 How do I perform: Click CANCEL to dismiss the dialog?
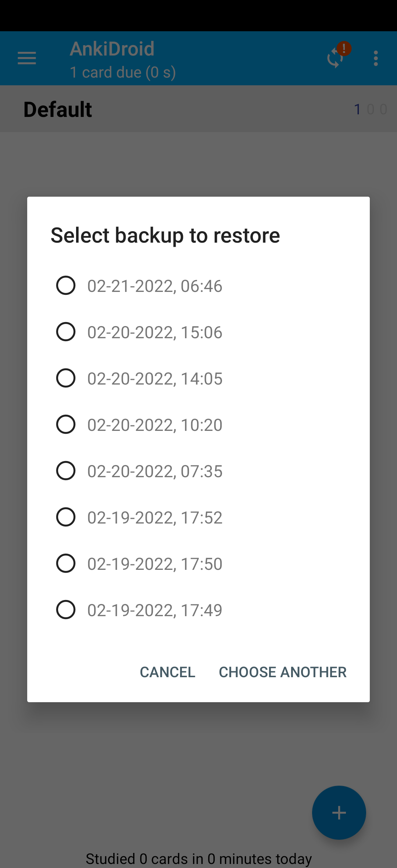[167, 672]
